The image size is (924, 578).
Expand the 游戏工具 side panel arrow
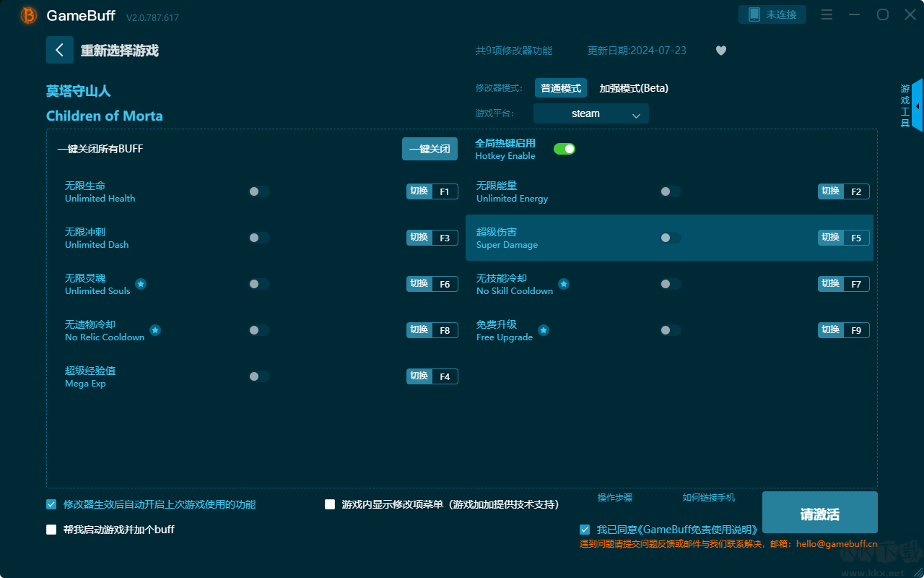[x=917, y=105]
